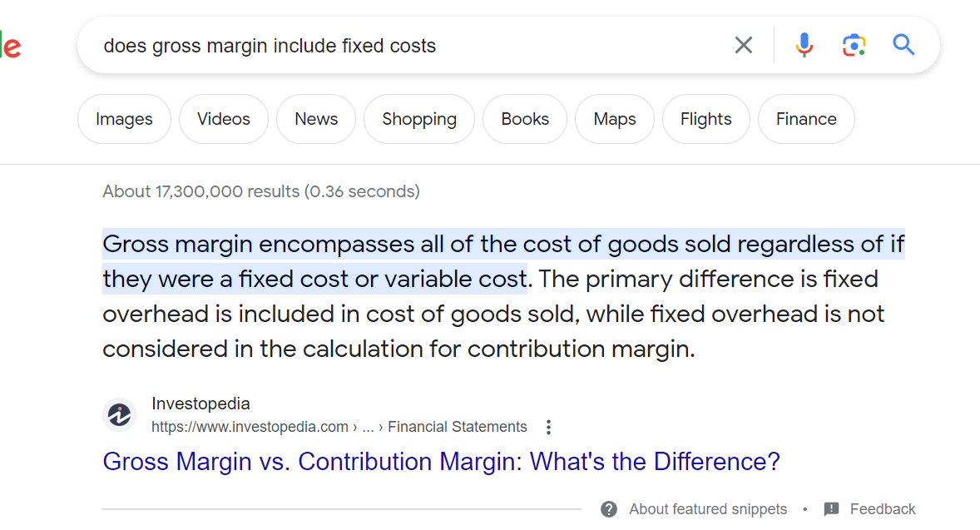Focus the search query input field
The height and width of the screenshot is (530, 980).
pyautogui.click(x=413, y=46)
